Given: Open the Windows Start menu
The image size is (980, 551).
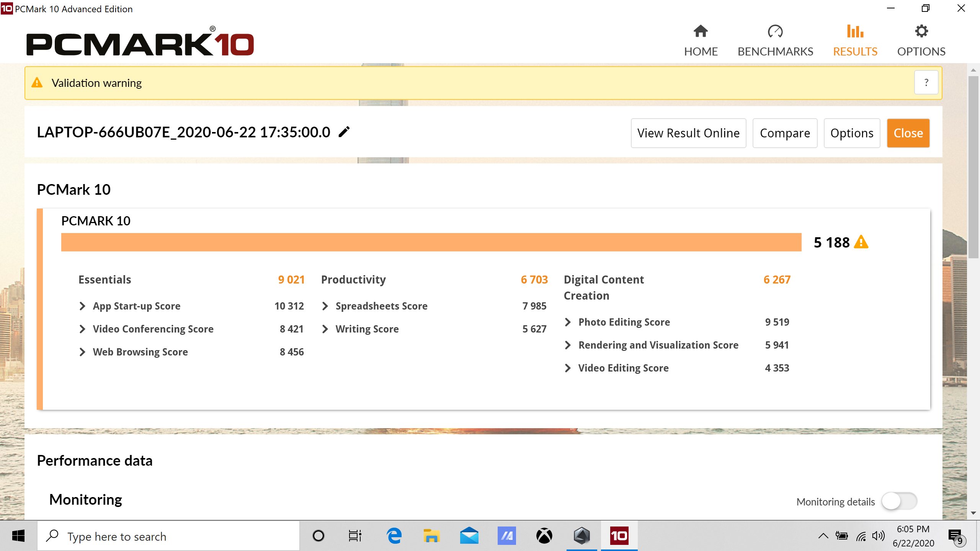Looking at the screenshot, I should coord(18,536).
